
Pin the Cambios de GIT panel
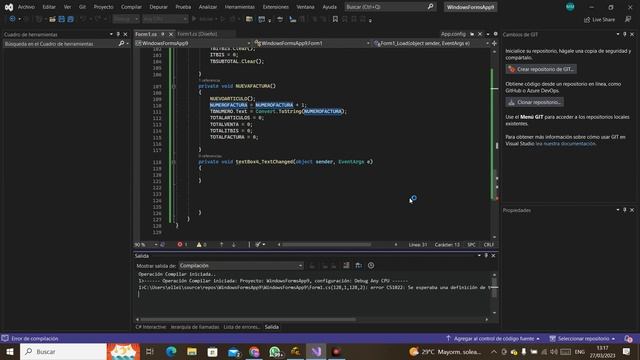pyautogui.click(x=624, y=34)
